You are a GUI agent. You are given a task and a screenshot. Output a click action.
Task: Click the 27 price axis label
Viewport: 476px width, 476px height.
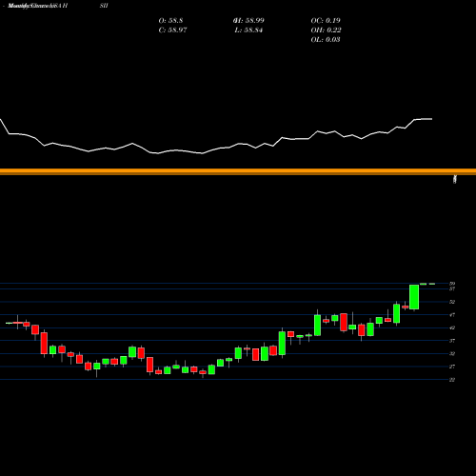[452, 367]
